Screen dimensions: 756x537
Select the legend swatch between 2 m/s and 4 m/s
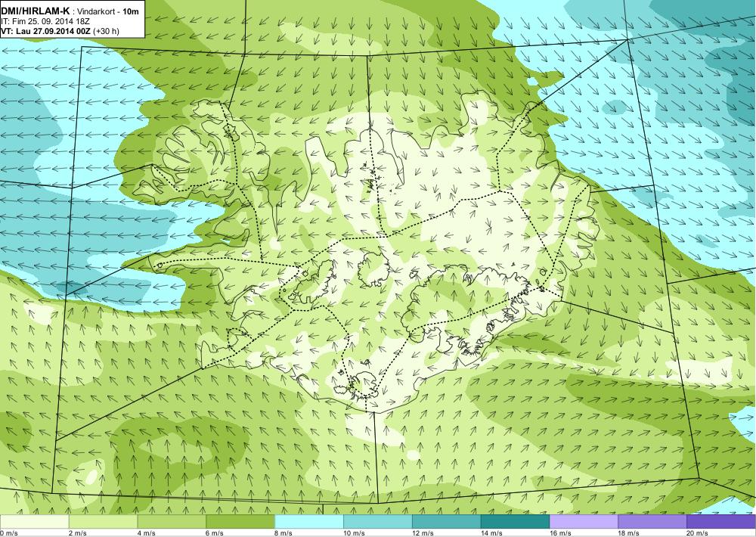point(103,522)
